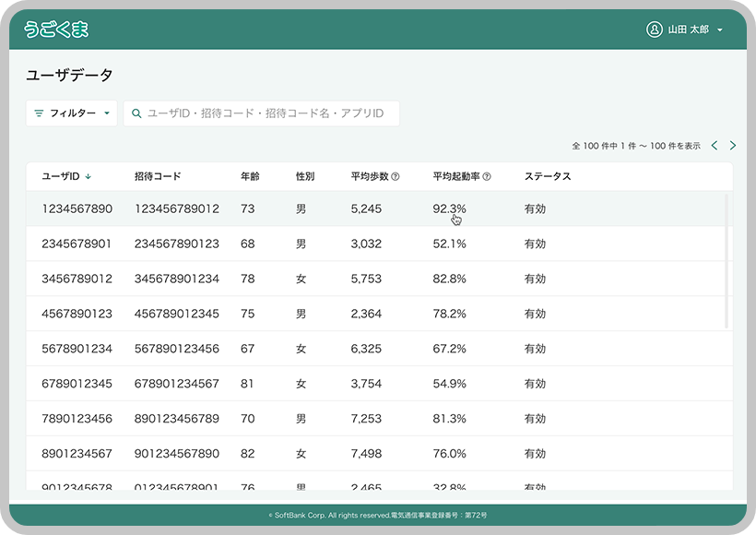Sort by ユーザID column header
This screenshot has width=756, height=535.
coord(61,176)
